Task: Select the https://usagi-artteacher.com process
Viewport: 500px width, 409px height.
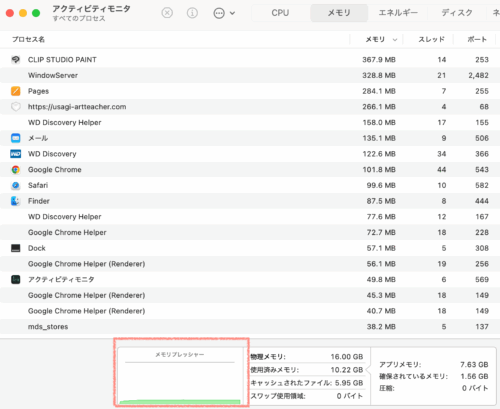Action: pos(77,107)
